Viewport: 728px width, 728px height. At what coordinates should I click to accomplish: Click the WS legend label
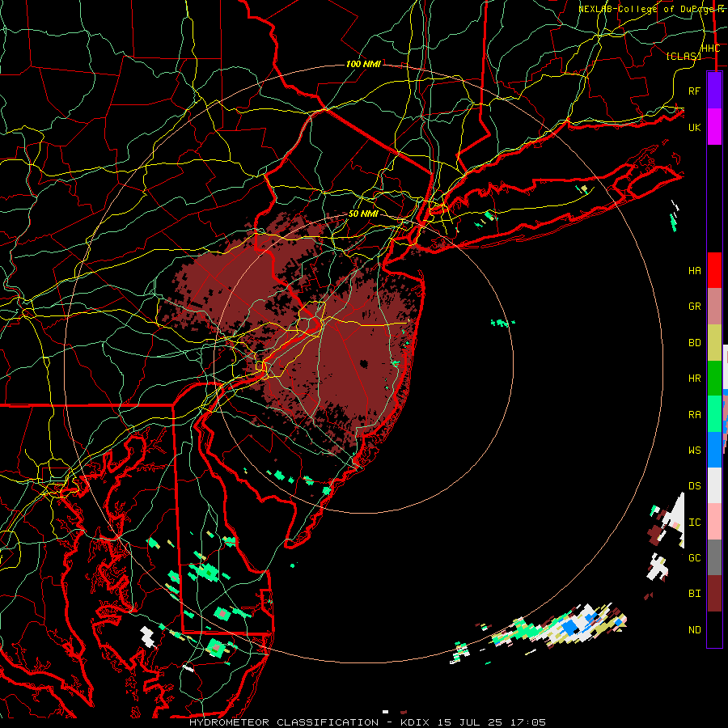pyautogui.click(x=694, y=451)
